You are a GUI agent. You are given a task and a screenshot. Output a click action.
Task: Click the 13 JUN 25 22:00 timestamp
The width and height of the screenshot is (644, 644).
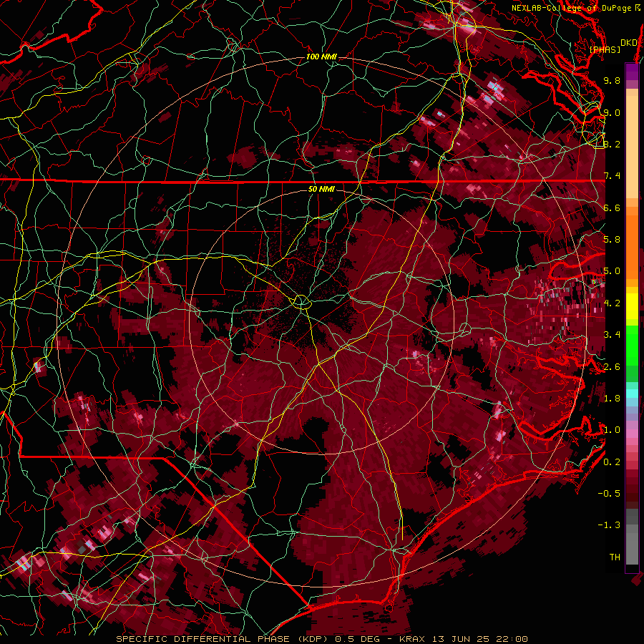tap(479, 639)
